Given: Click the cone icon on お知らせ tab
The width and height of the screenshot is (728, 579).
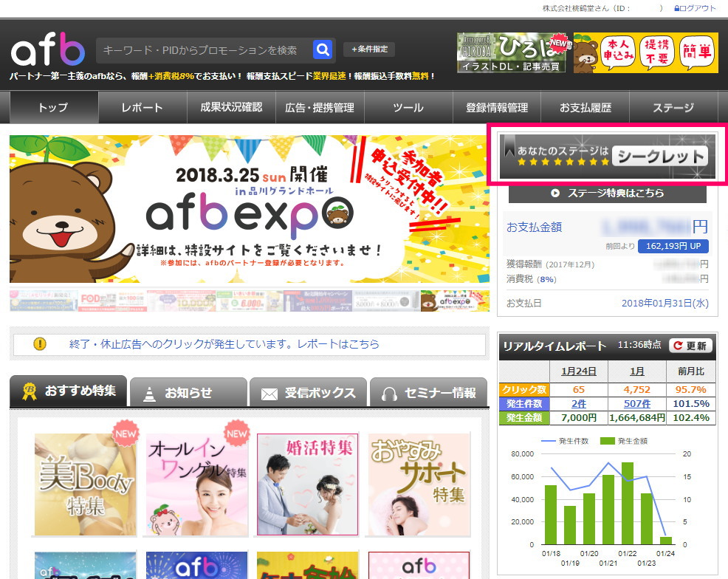Looking at the screenshot, I should click(x=149, y=394).
